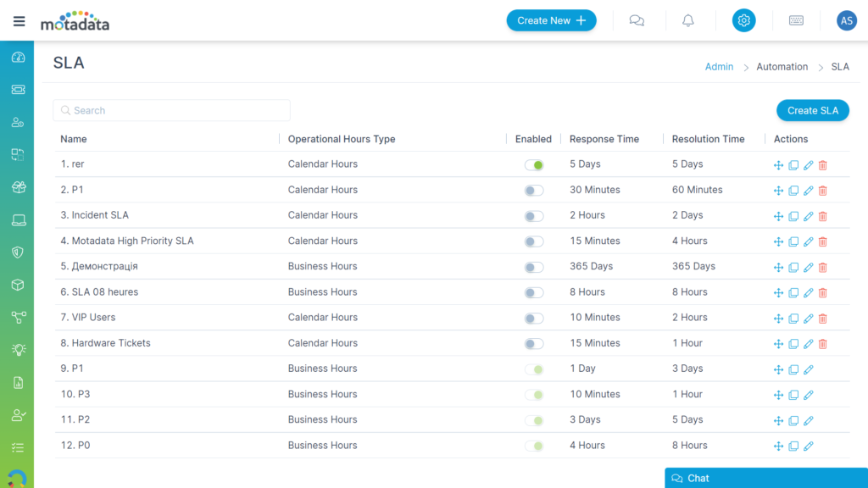Click the admin settings gear icon

(x=743, y=21)
